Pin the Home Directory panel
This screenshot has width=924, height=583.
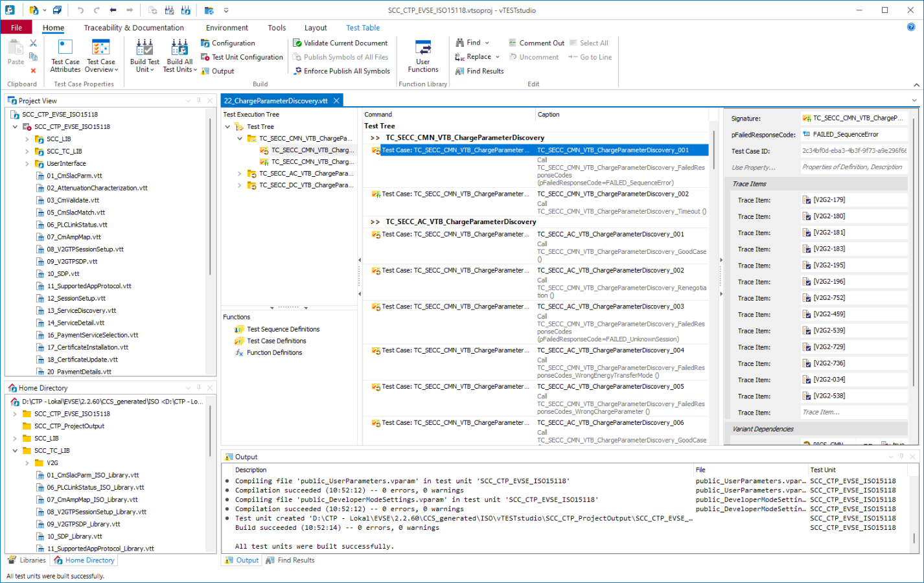(x=199, y=388)
